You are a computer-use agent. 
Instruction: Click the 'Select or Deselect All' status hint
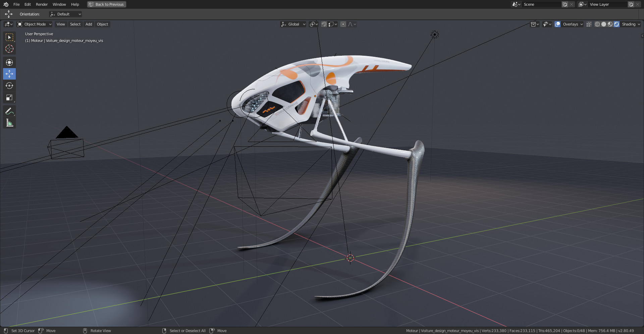coord(187,331)
